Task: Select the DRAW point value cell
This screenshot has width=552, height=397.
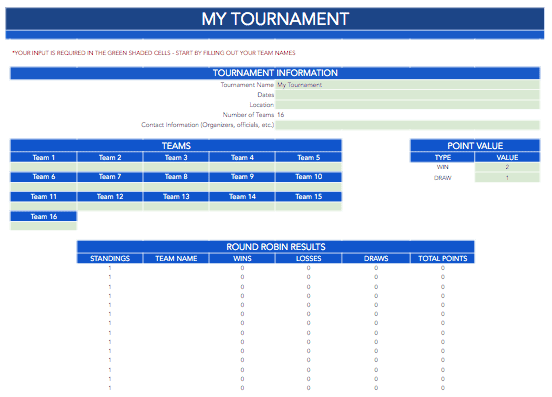Action: 507,177
